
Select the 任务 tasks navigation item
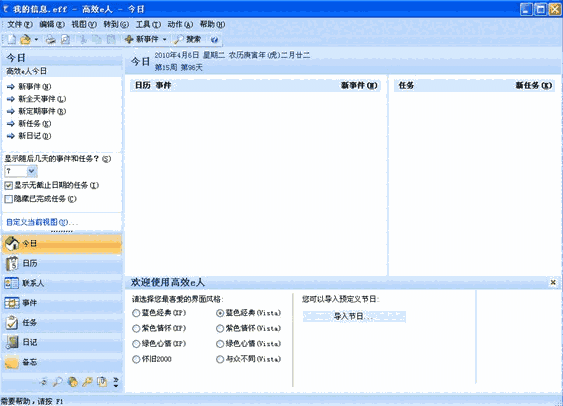coord(62,323)
